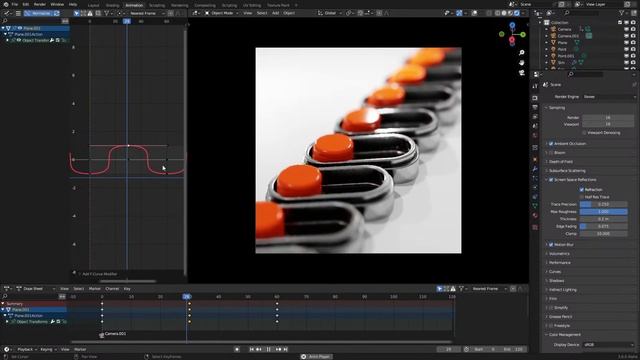
Task: Open the Keying dropdown in timeline footer
Action: 48,349
